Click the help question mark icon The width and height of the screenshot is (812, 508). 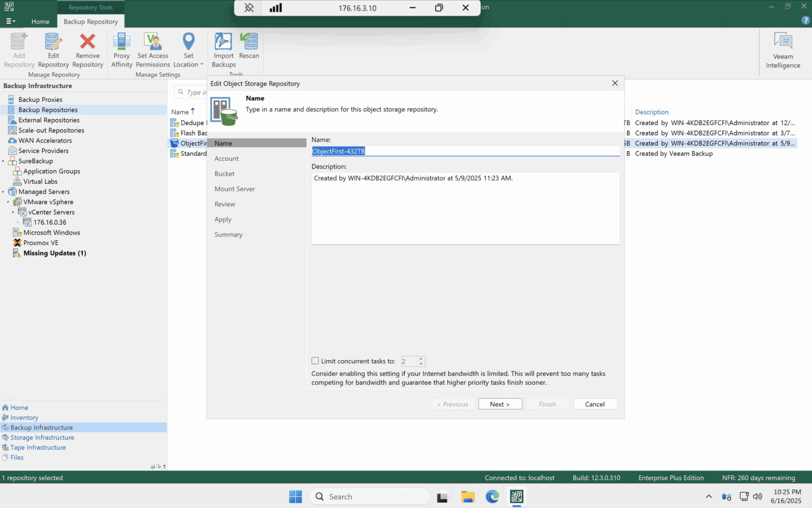coord(805,21)
